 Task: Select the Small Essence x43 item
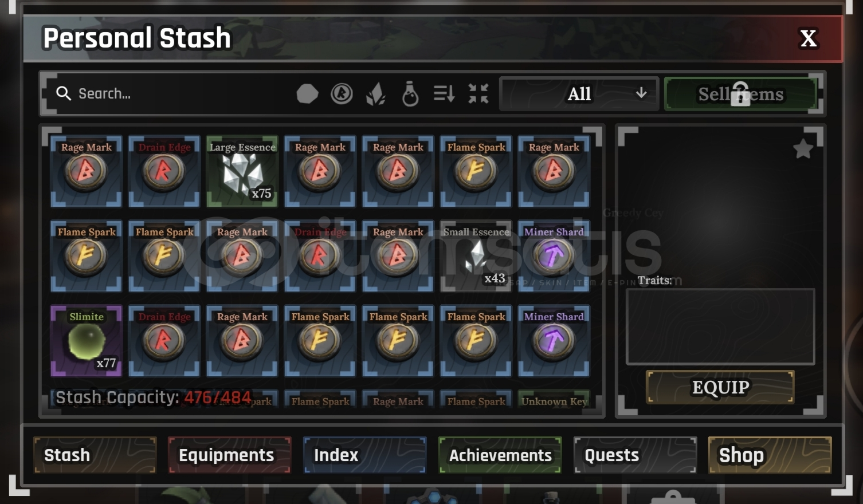tap(476, 255)
